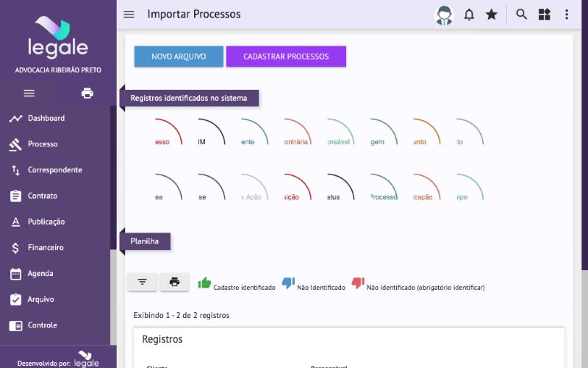Click the teal gauge labeled 'ente'

click(x=254, y=132)
